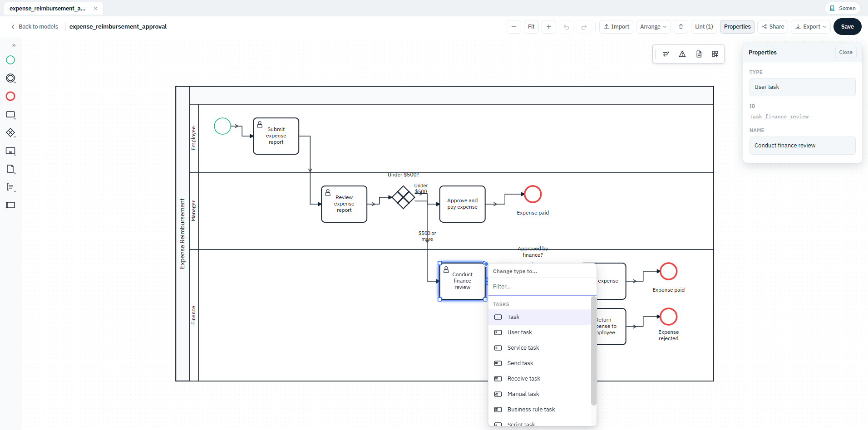Viewport: 868px width, 430px height.
Task: Click the undo arrow button
Action: [x=566, y=27]
